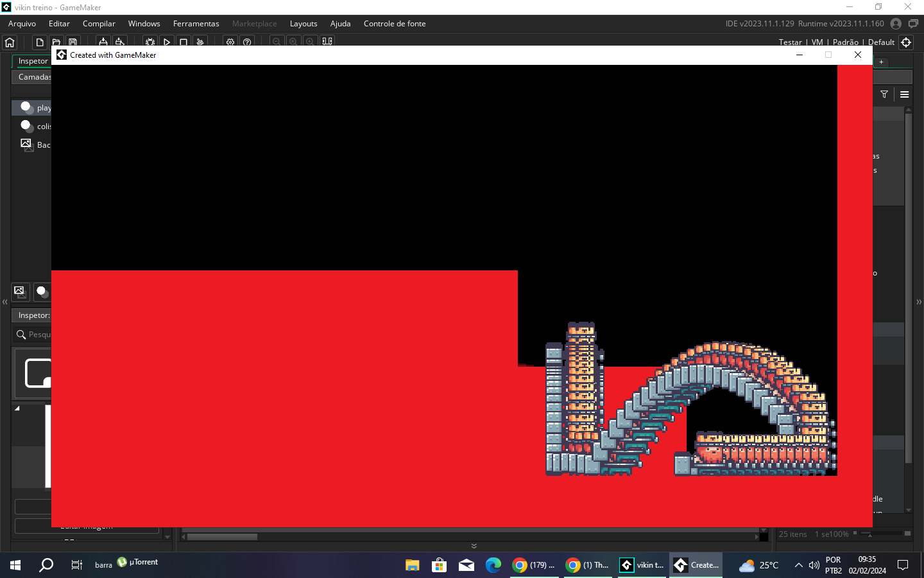Click the zoom reset magnifier icon

point(293,42)
